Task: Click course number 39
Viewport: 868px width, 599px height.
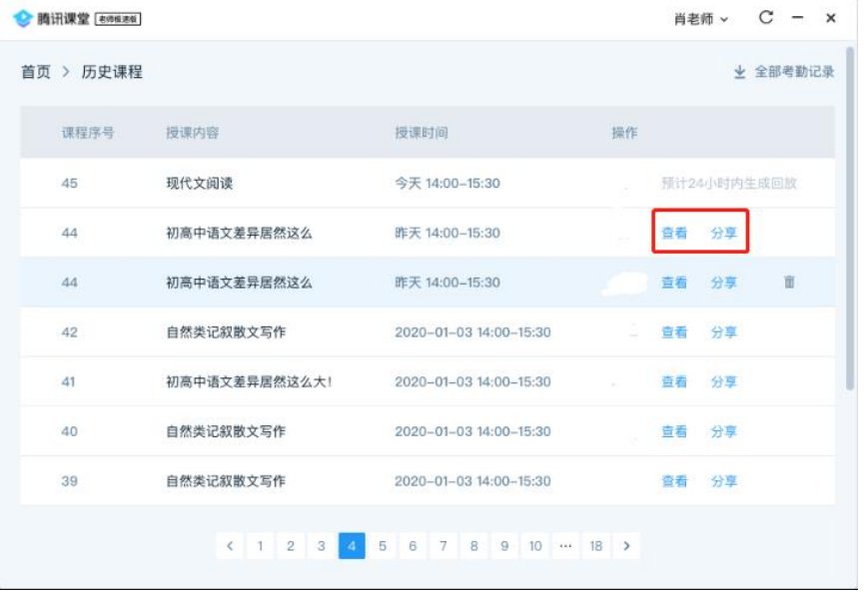Action: (69, 481)
